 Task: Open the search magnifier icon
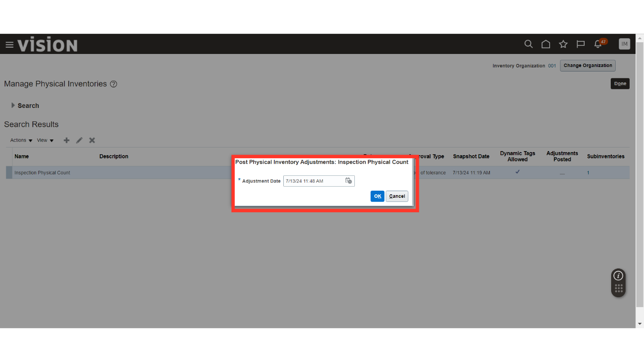click(x=528, y=44)
